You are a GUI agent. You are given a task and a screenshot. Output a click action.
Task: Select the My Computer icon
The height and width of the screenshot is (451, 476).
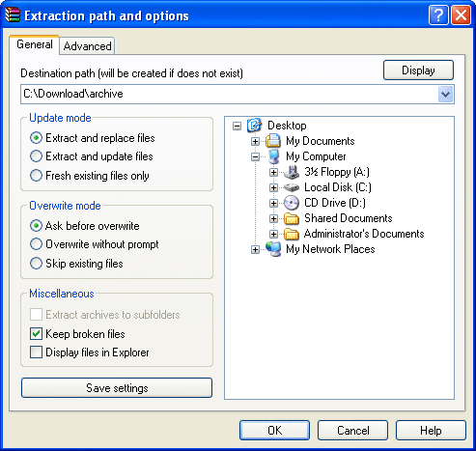tap(273, 156)
